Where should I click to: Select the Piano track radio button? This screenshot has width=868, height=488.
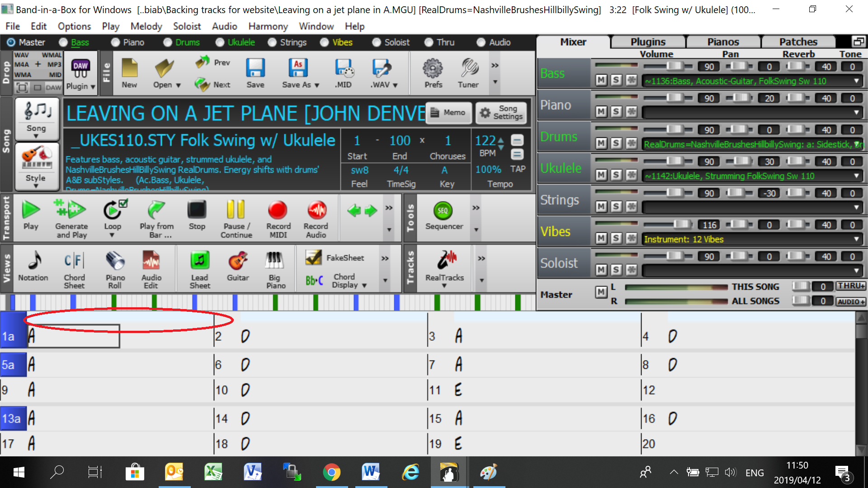point(116,42)
